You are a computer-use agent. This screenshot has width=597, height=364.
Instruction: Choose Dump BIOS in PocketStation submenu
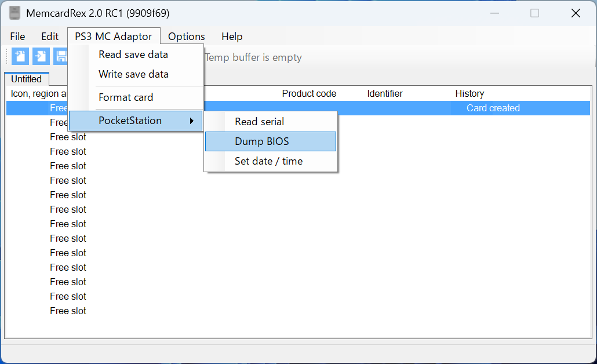point(271,141)
